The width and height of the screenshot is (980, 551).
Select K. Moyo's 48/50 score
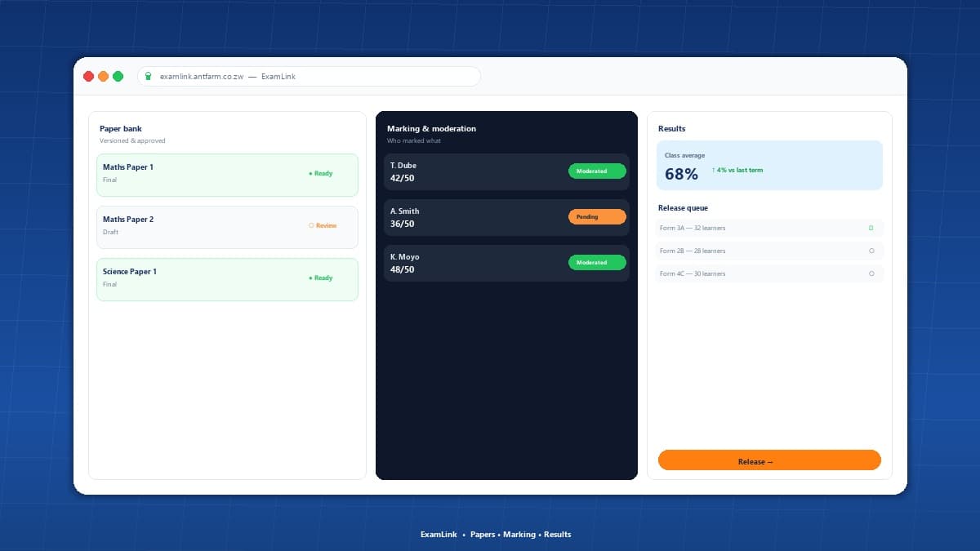(x=403, y=269)
